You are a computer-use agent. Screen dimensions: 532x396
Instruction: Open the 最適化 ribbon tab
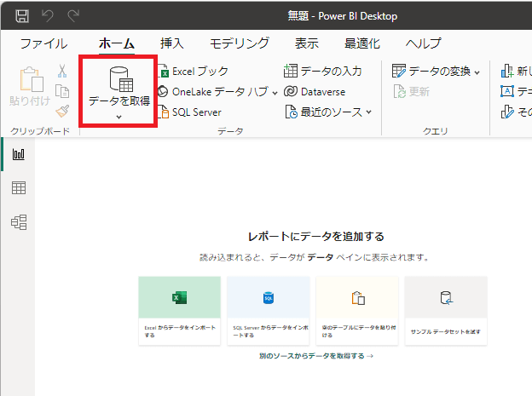click(x=362, y=43)
